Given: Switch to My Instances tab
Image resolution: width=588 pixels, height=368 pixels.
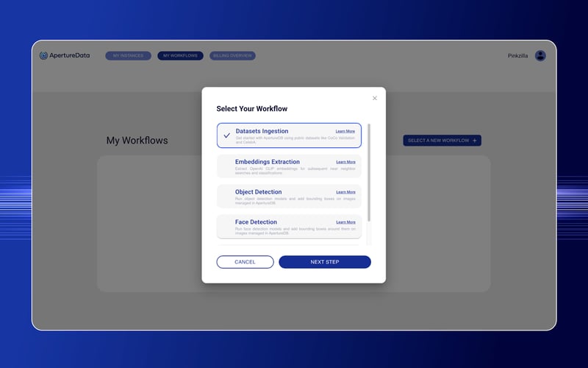Looking at the screenshot, I should tap(128, 56).
